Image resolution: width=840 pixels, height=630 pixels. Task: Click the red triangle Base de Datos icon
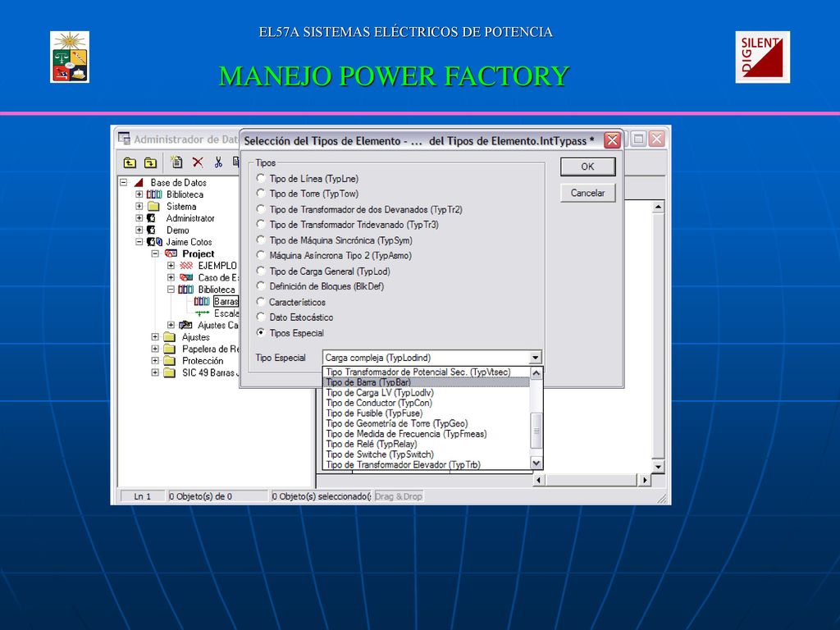point(139,183)
